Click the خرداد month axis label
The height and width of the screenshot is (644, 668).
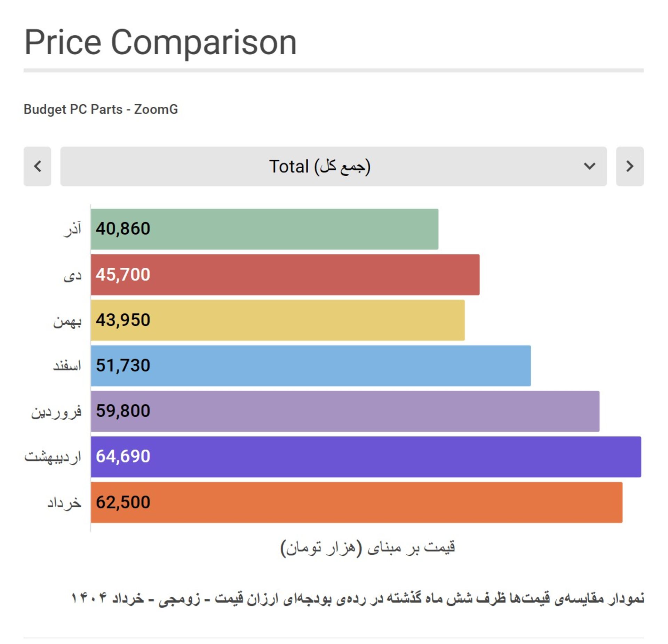(x=65, y=502)
